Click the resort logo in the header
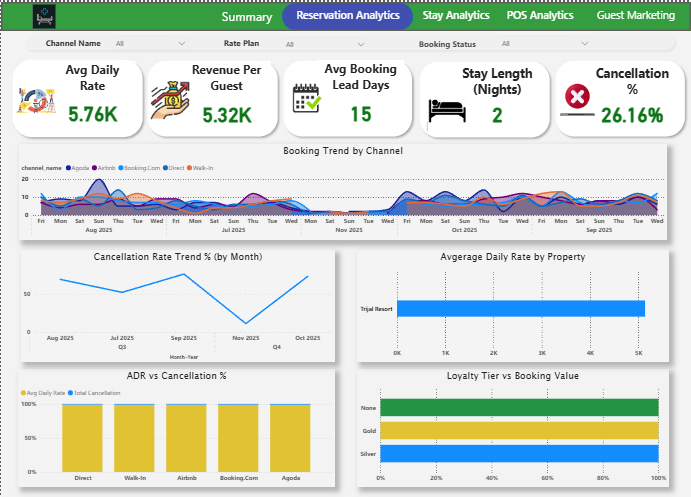Image resolution: width=691 pixels, height=497 pixels. pyautogui.click(x=46, y=16)
